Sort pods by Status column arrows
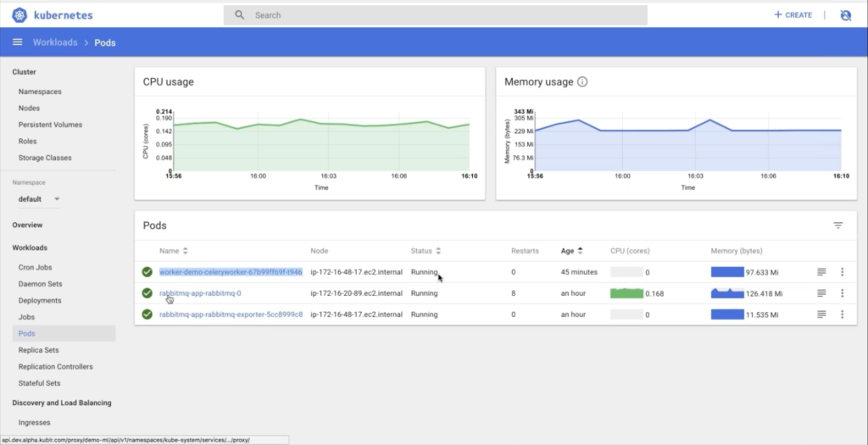Screen dimensions: 868x445 [438, 251]
